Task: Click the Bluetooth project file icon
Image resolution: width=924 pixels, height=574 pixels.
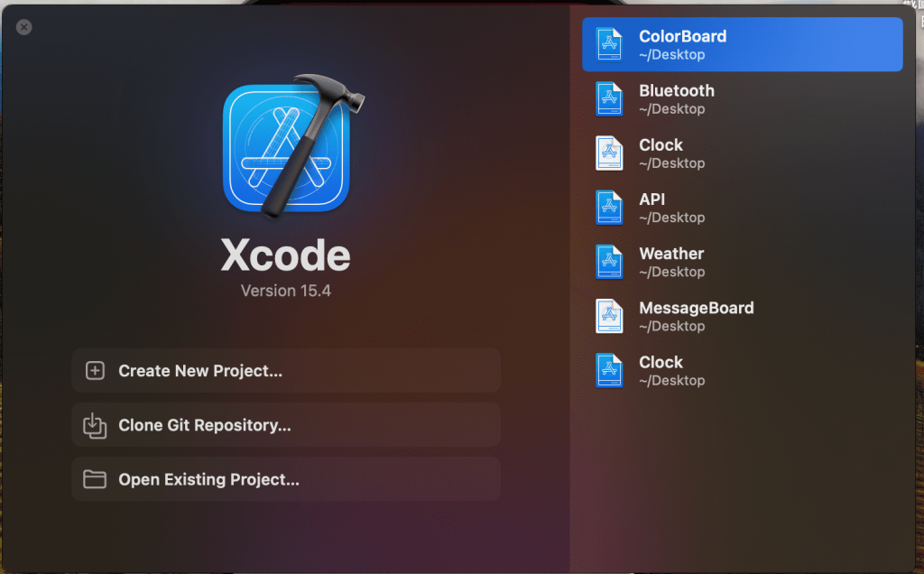Action: point(609,99)
